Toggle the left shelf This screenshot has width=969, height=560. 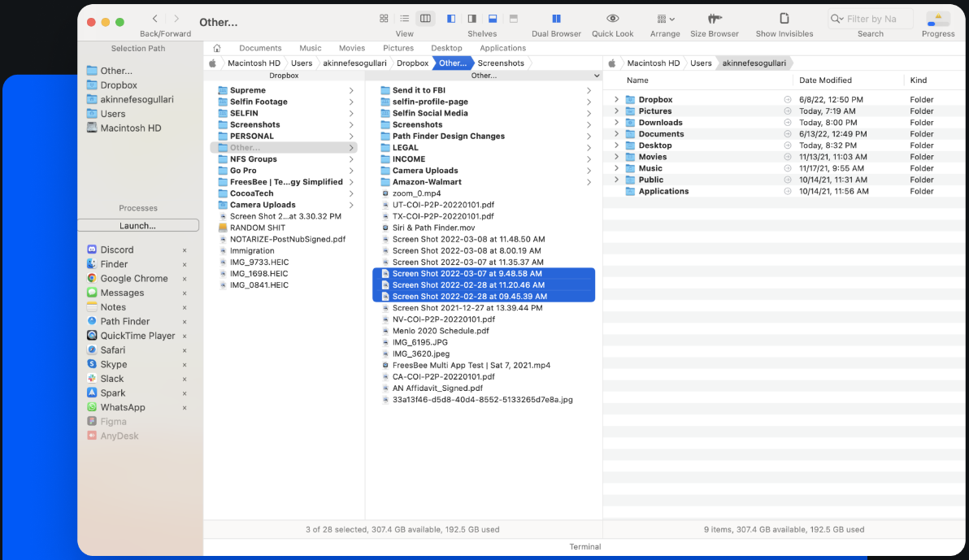[451, 19]
